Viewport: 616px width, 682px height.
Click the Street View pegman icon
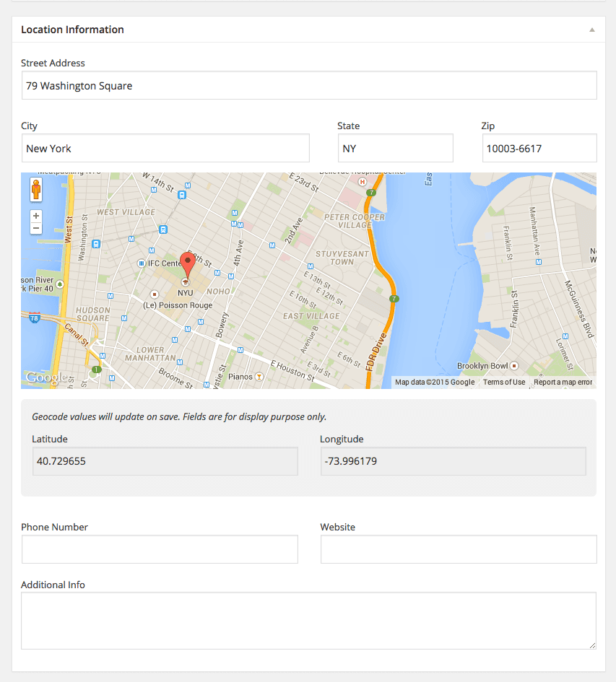pyautogui.click(x=36, y=191)
